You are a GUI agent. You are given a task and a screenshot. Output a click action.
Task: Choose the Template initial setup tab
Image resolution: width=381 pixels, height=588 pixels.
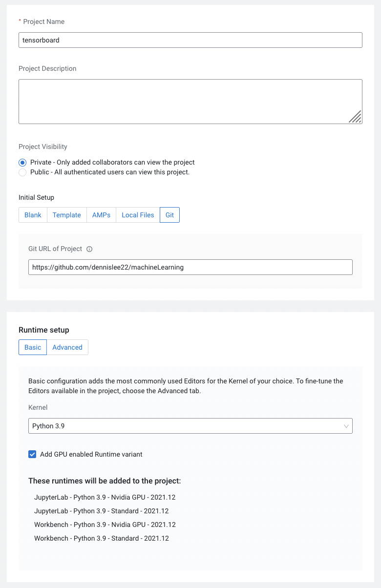click(67, 215)
